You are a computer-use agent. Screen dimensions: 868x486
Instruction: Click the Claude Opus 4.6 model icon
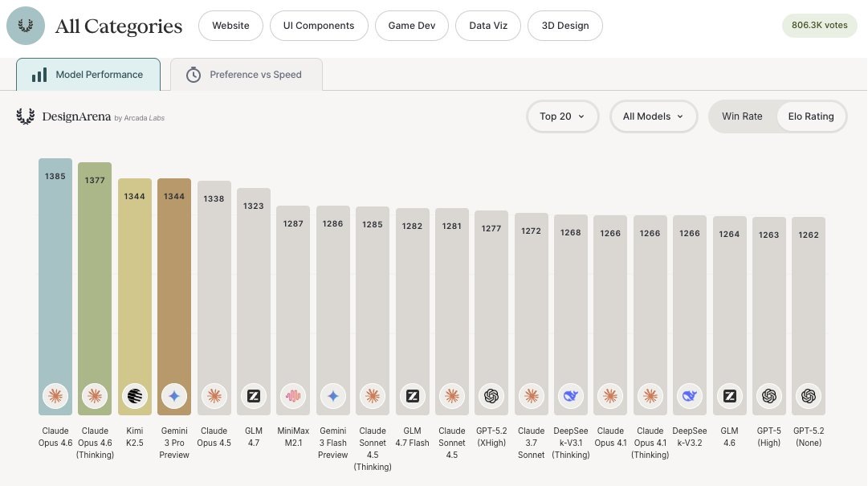point(55,395)
